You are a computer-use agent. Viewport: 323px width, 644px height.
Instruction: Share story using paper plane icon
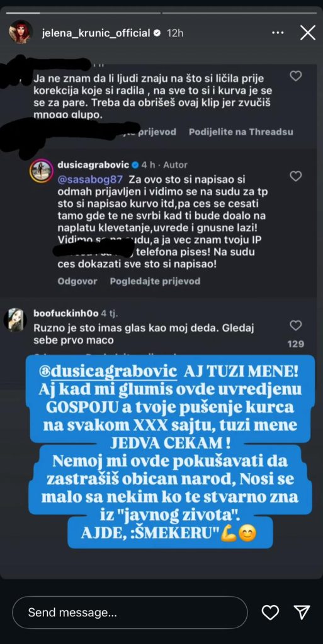click(302, 613)
